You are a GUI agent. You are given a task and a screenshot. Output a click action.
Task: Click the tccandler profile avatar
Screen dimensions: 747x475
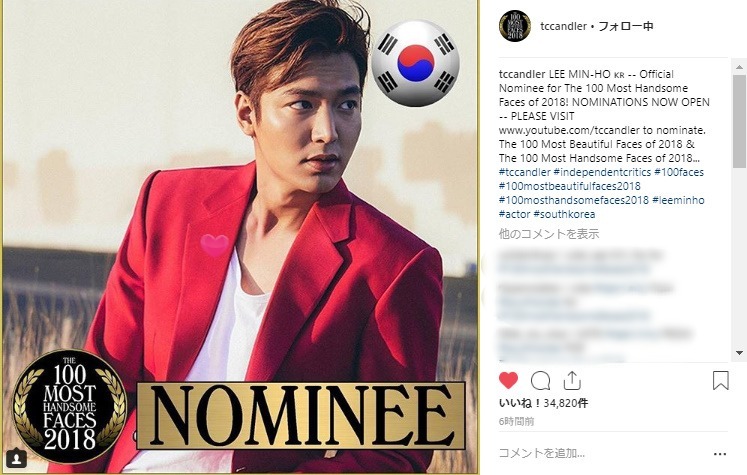(515, 26)
